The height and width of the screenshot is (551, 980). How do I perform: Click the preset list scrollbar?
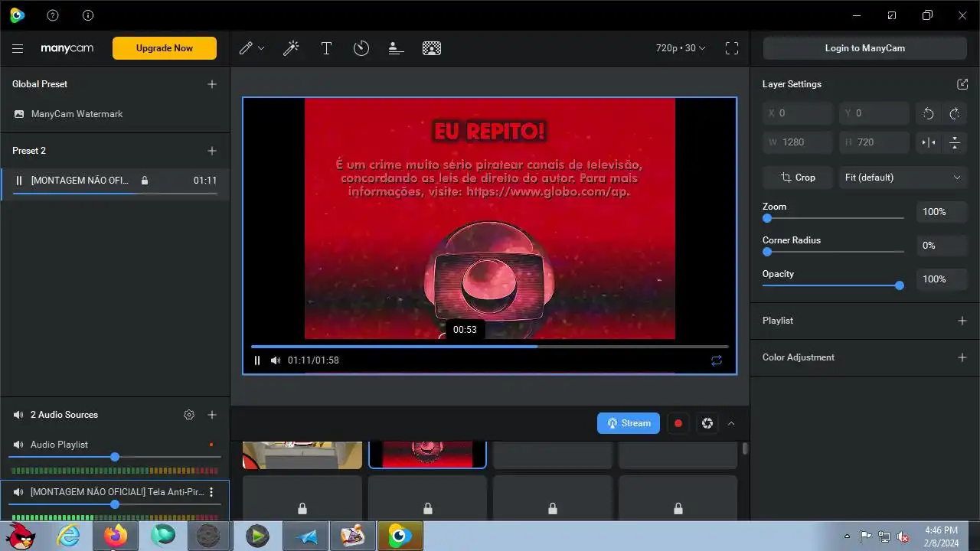click(745, 448)
